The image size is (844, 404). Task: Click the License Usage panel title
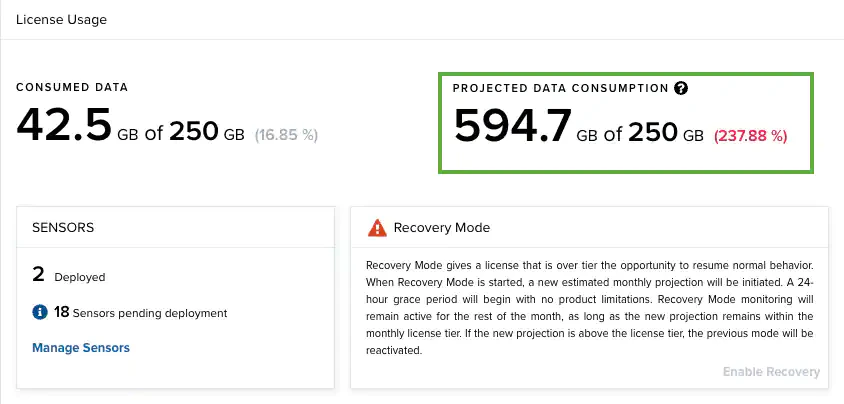pos(61,19)
